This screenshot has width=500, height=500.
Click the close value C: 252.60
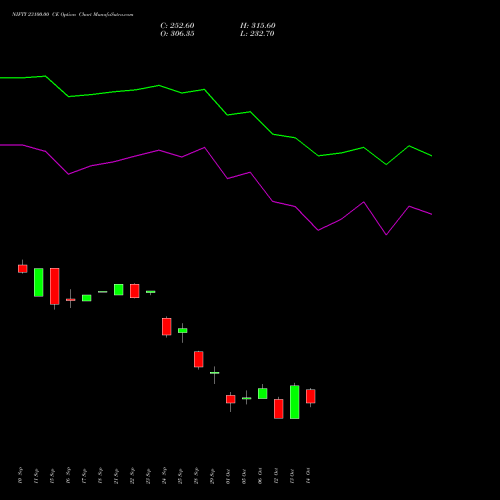coord(177,26)
